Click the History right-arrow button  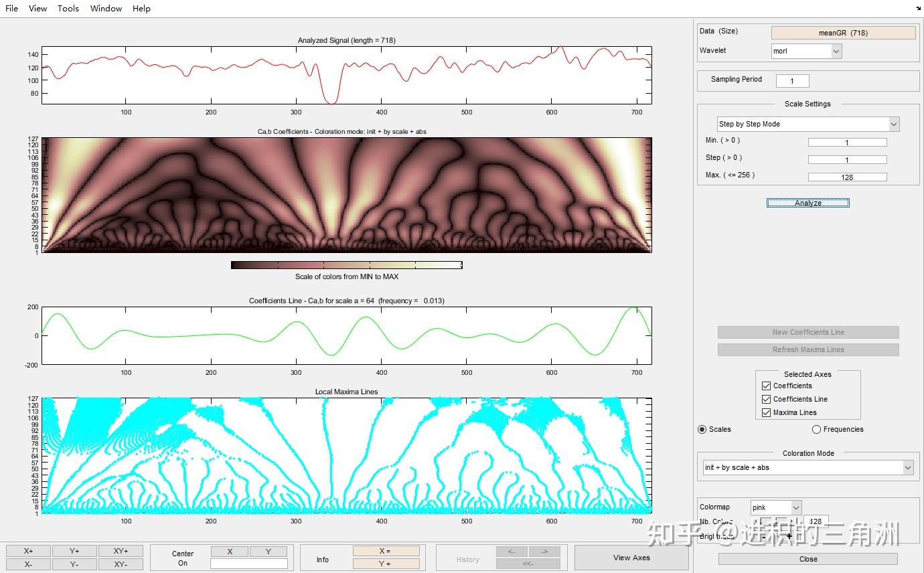[x=544, y=552]
